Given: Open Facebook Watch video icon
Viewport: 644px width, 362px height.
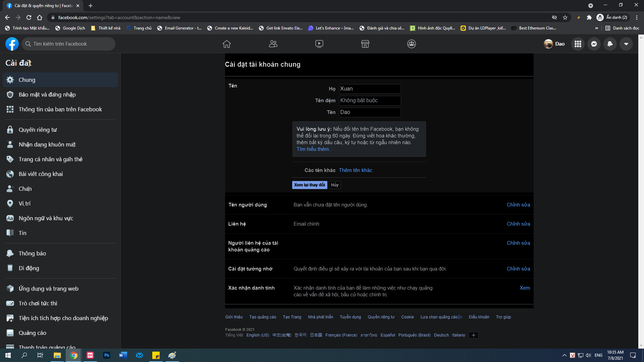Looking at the screenshot, I should 319,44.
